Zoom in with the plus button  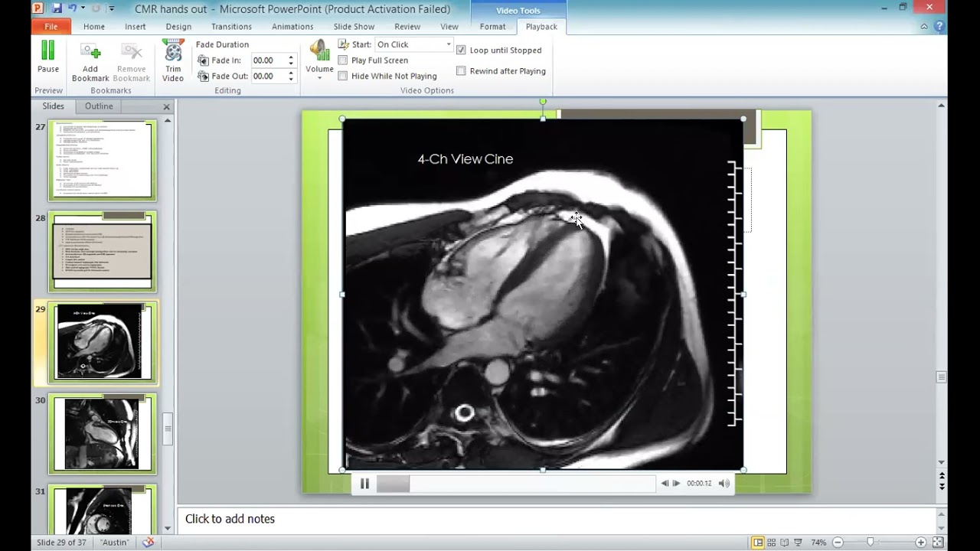pos(921,543)
